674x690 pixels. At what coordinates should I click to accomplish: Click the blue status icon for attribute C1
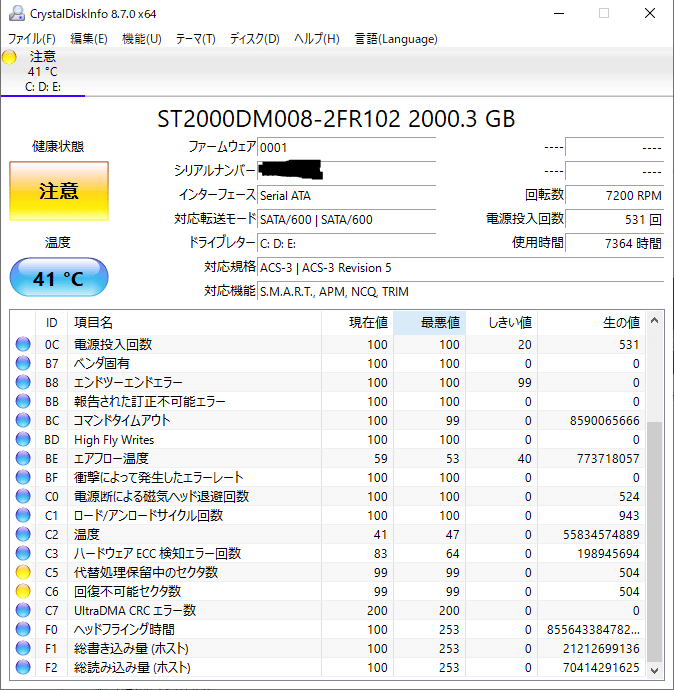pos(23,515)
